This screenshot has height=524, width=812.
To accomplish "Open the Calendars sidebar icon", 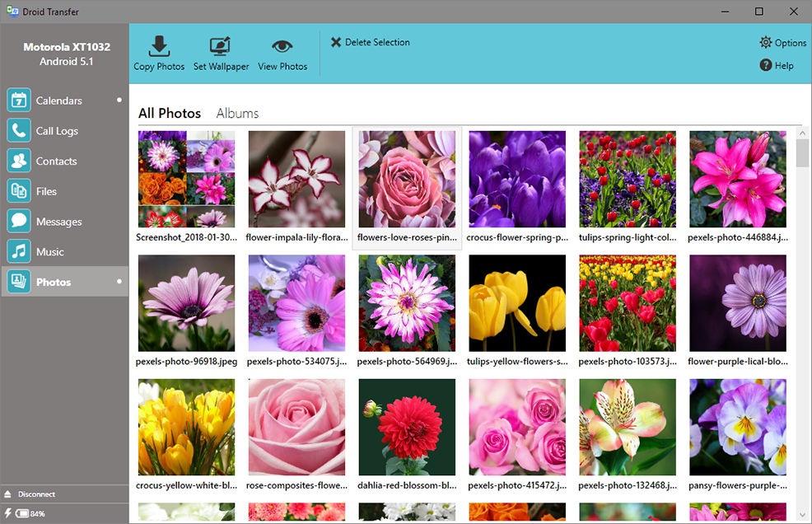I will coord(19,101).
